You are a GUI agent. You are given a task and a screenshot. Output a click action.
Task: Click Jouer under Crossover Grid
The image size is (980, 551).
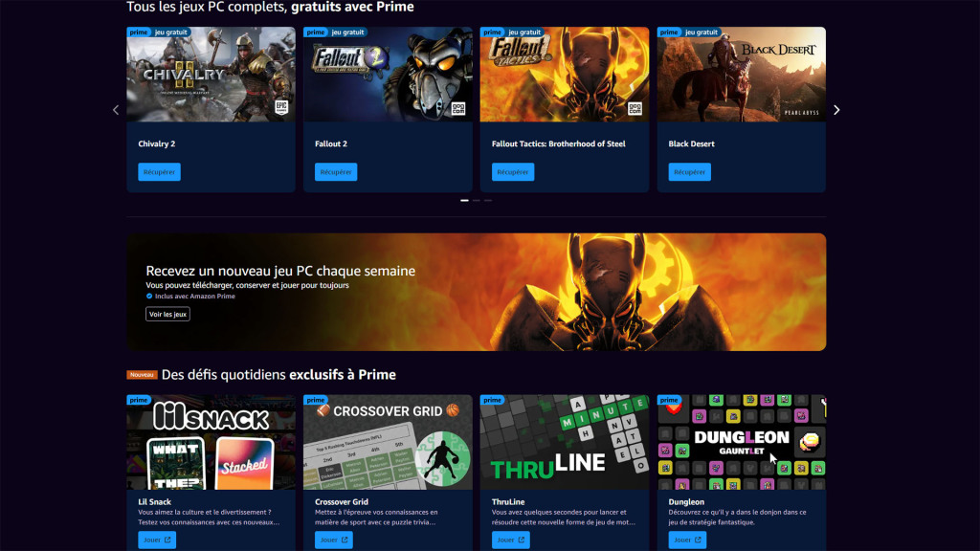coord(334,540)
